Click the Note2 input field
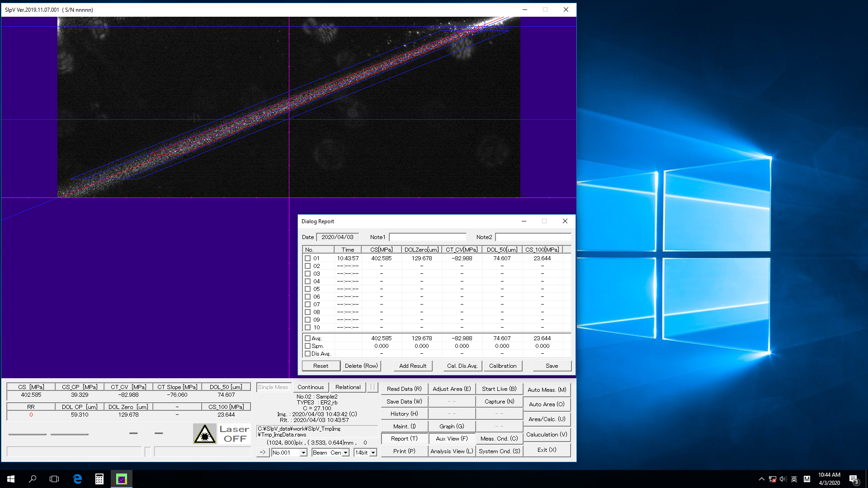The image size is (868, 488). coord(533,237)
